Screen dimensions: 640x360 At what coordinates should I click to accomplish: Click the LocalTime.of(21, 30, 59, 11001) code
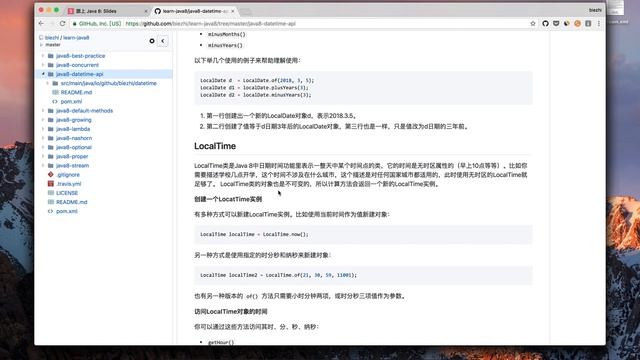tap(278, 275)
